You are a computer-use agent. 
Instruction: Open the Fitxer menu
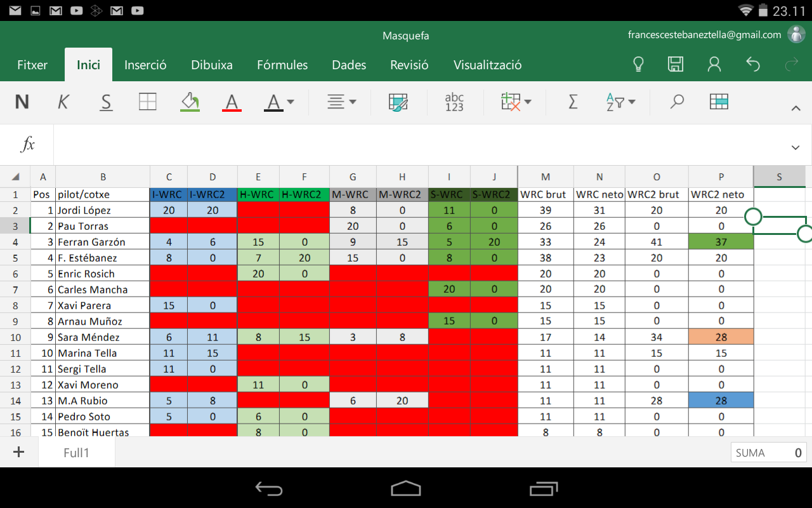pos(32,65)
